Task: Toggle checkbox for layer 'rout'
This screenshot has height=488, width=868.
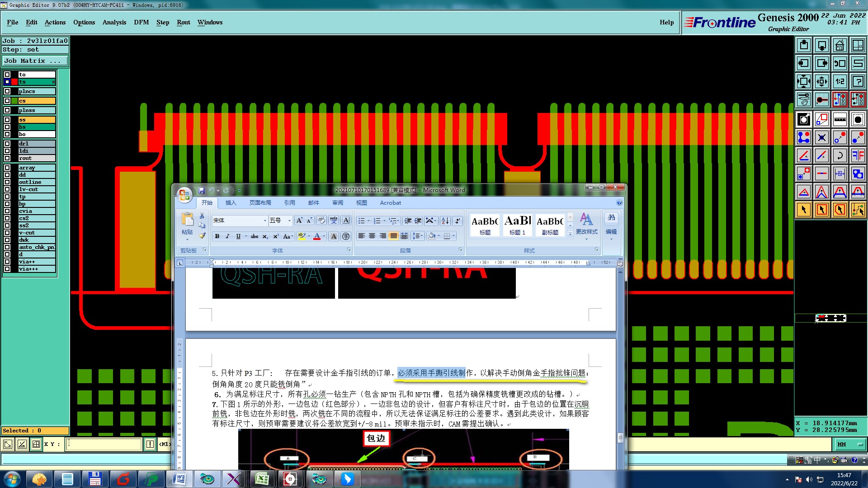Action: (7, 158)
